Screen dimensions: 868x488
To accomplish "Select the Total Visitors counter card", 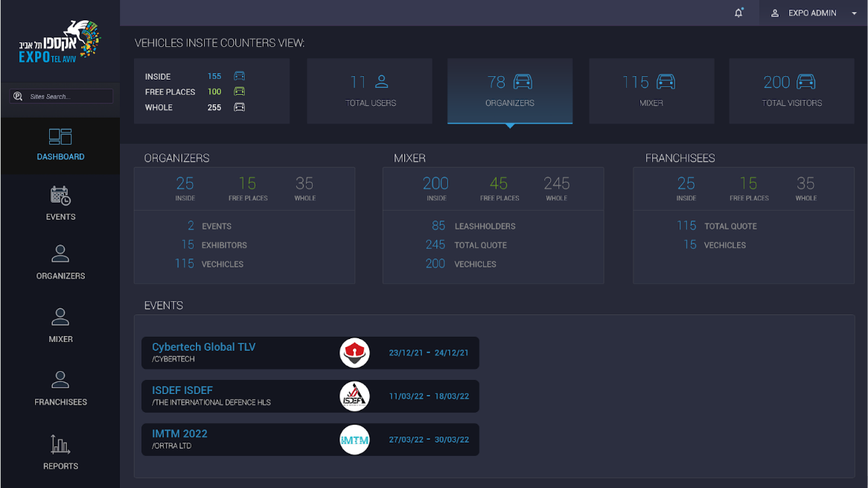I will pos(791,91).
